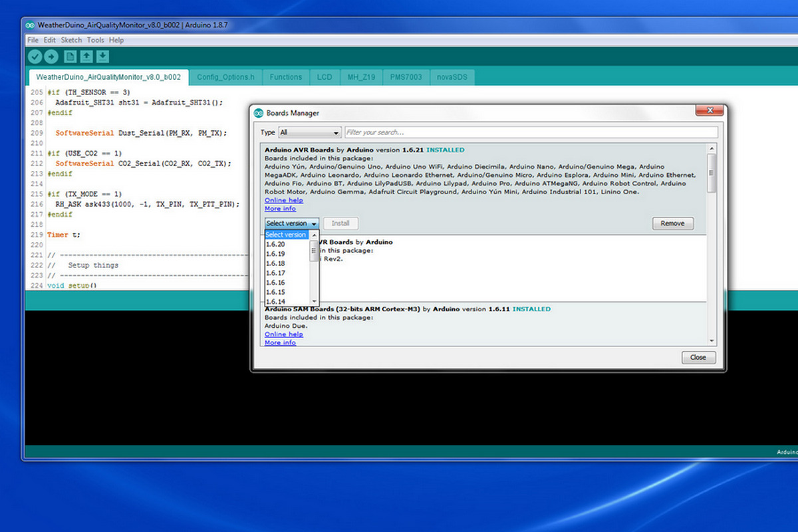Click the Save sketch toolbar icon
The height and width of the screenshot is (532, 798).
pyautogui.click(x=102, y=57)
